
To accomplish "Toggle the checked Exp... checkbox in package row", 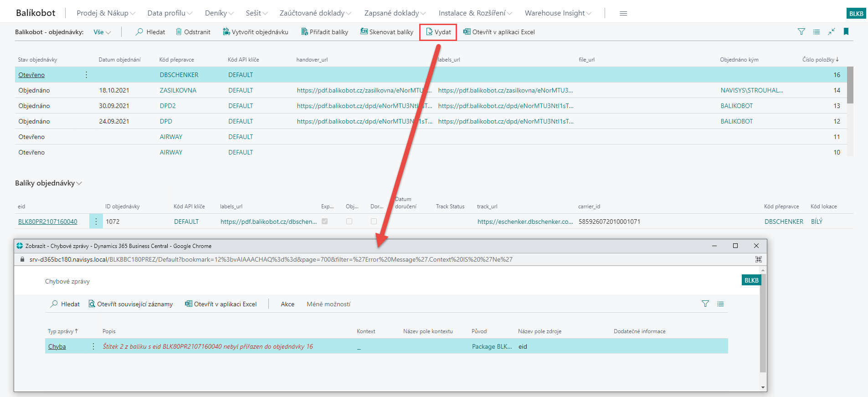I will [324, 222].
